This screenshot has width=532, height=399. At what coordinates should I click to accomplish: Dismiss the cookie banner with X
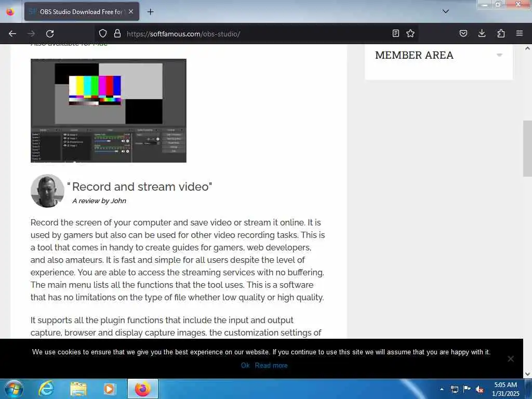[x=511, y=358]
